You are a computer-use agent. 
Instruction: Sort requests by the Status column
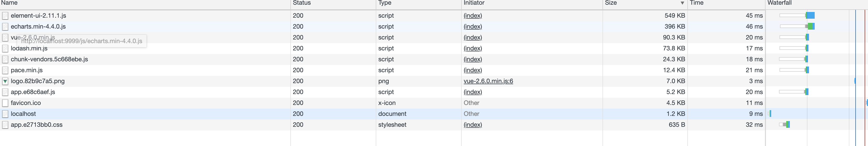click(x=301, y=3)
